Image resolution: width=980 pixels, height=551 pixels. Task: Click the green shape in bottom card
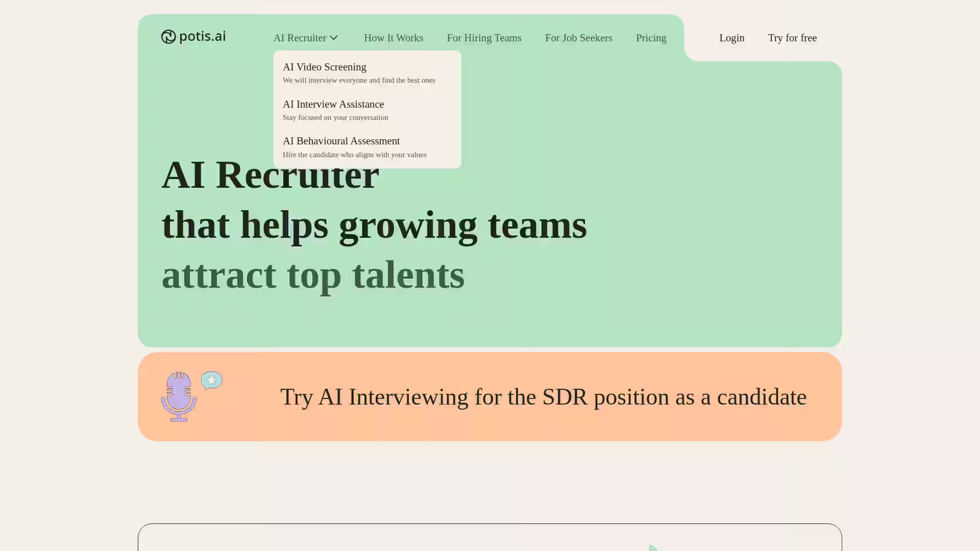point(653,548)
